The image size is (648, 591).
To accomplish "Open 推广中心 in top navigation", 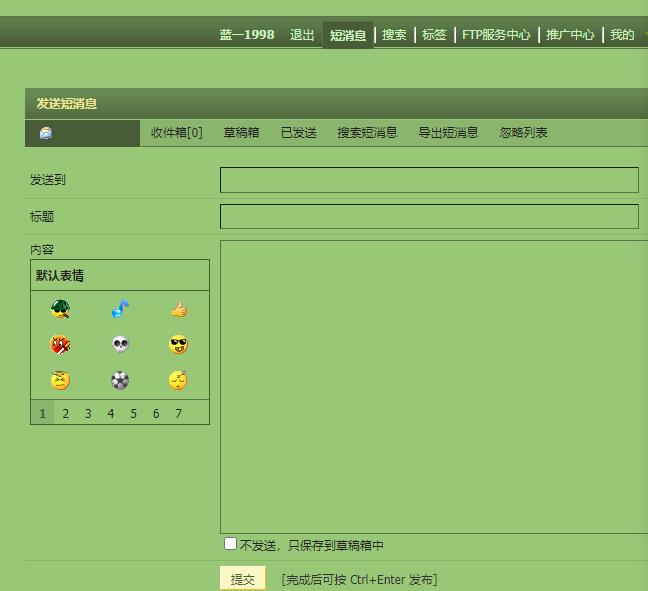I will [570, 35].
